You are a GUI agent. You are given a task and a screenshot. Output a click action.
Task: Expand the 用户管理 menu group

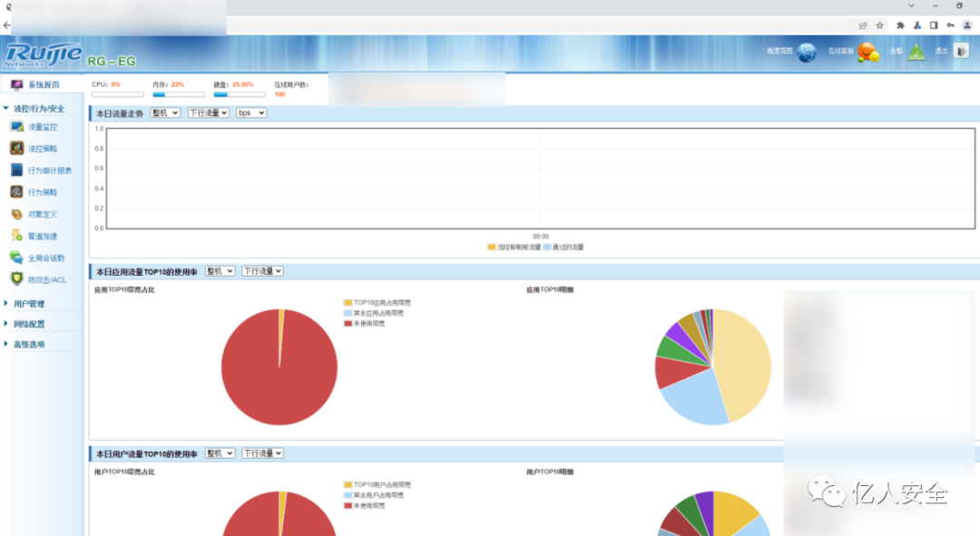[x=29, y=304]
